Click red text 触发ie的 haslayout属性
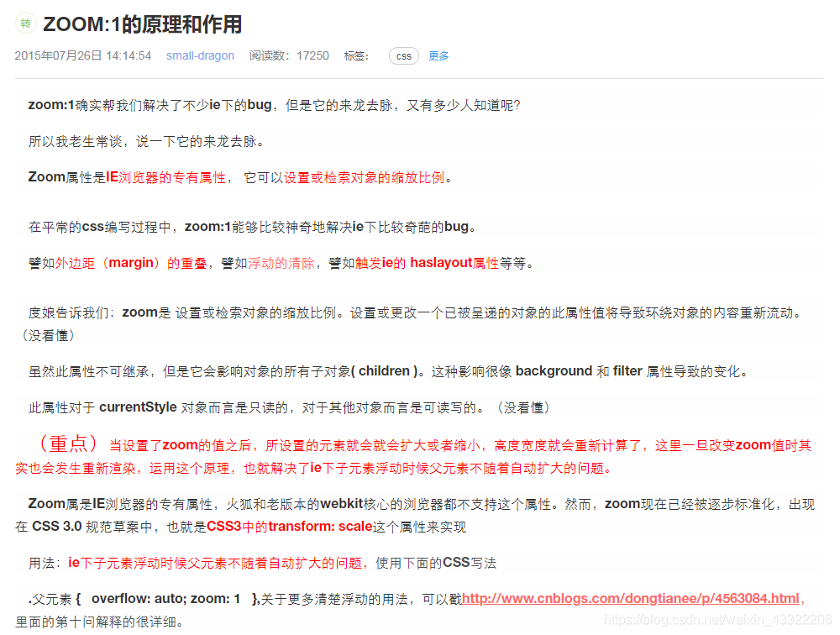 [x=427, y=263]
